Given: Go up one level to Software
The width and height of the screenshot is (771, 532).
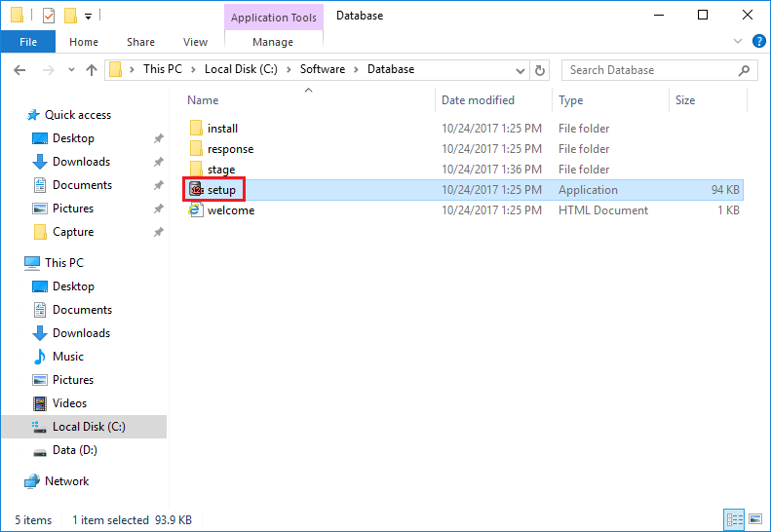Looking at the screenshot, I should point(92,70).
